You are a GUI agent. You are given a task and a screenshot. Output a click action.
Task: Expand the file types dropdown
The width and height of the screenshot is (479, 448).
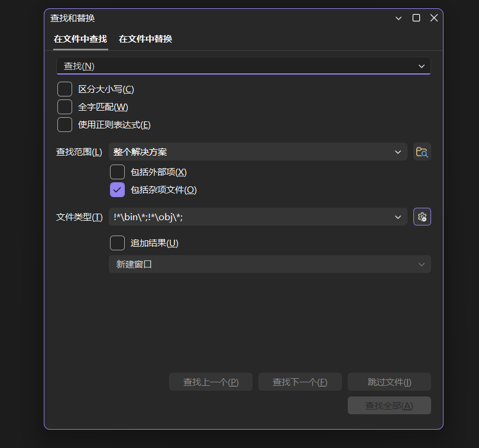(398, 216)
